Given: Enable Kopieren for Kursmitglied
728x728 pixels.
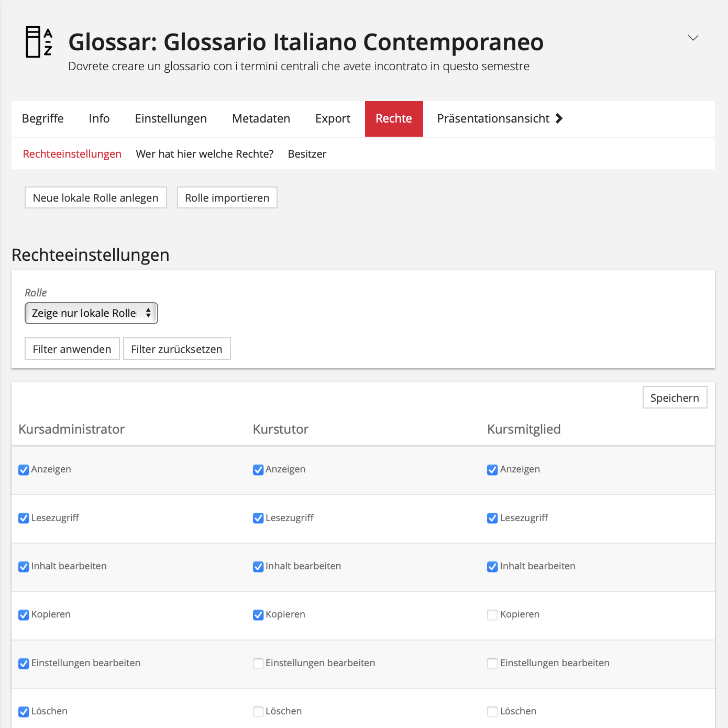Looking at the screenshot, I should [492, 615].
